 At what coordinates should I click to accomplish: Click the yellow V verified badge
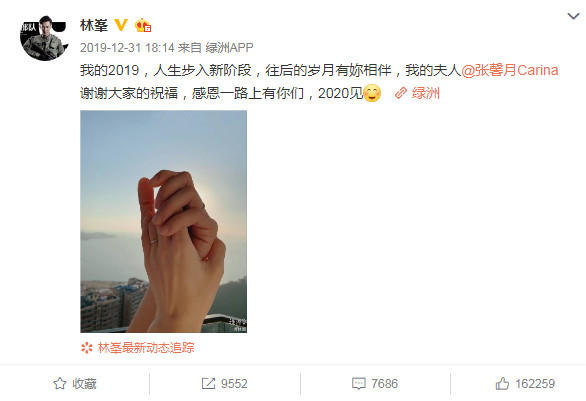coord(121,25)
